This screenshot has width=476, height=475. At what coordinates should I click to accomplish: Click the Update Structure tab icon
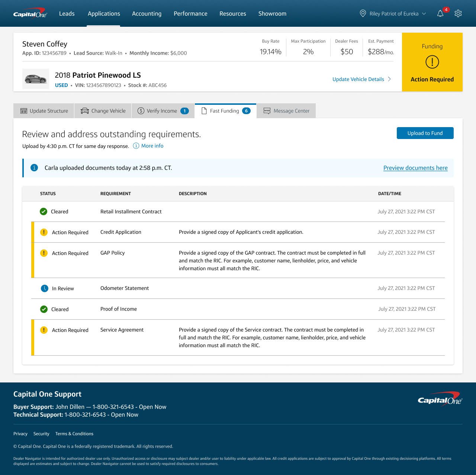24,111
